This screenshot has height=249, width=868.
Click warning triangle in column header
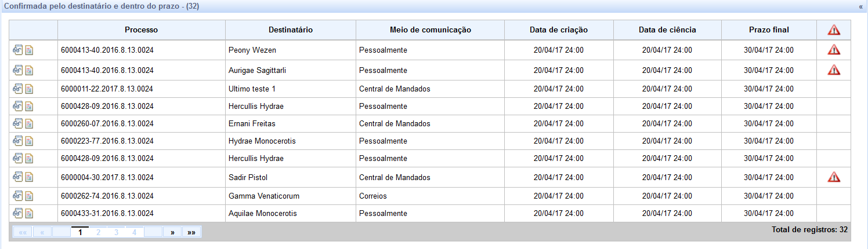coord(834,30)
